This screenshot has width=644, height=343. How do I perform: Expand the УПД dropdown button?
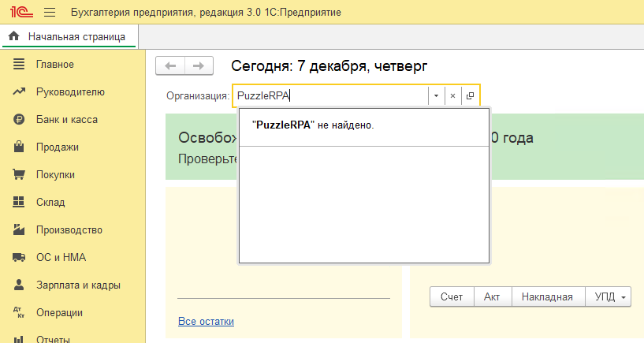(609, 296)
